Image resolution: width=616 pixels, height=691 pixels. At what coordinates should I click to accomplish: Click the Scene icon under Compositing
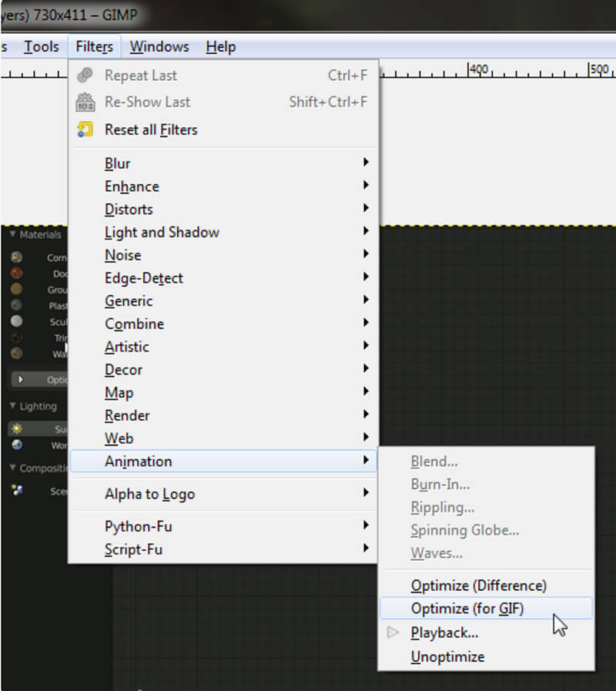[x=17, y=491]
